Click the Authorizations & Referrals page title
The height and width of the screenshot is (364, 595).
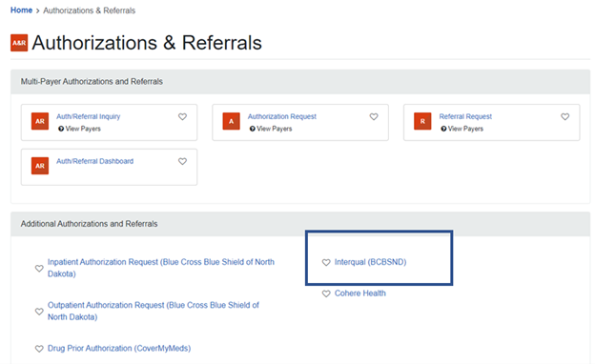pyautogui.click(x=147, y=43)
